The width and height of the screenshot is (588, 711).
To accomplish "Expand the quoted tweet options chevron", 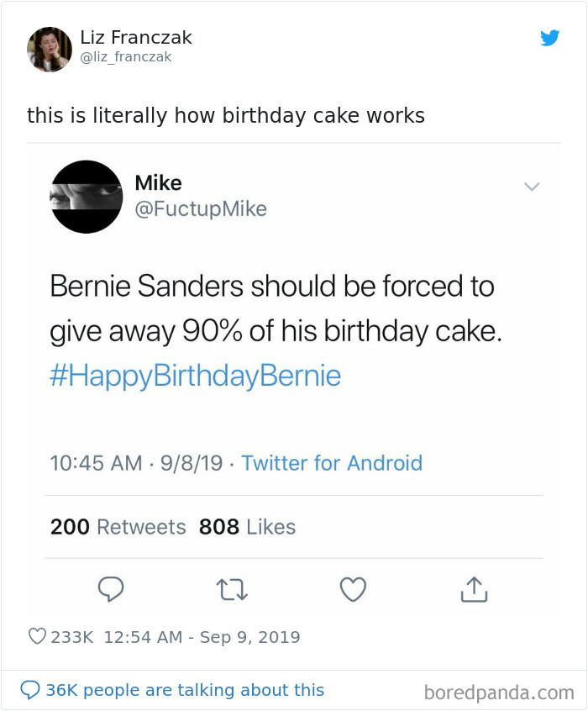I will coord(532,187).
